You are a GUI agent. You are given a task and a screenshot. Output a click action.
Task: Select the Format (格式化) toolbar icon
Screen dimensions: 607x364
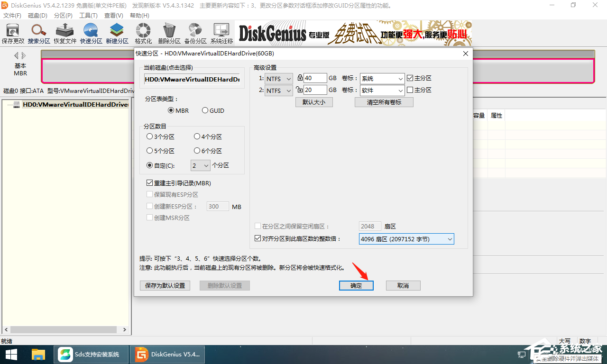143,34
